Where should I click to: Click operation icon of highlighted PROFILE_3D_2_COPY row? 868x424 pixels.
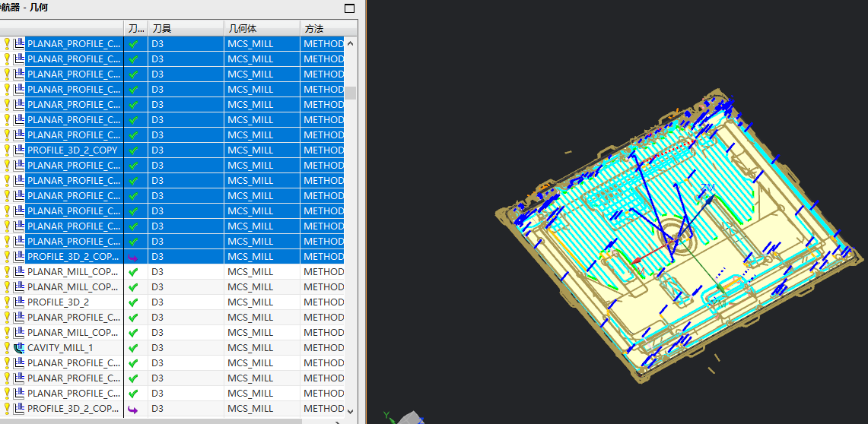click(19, 150)
